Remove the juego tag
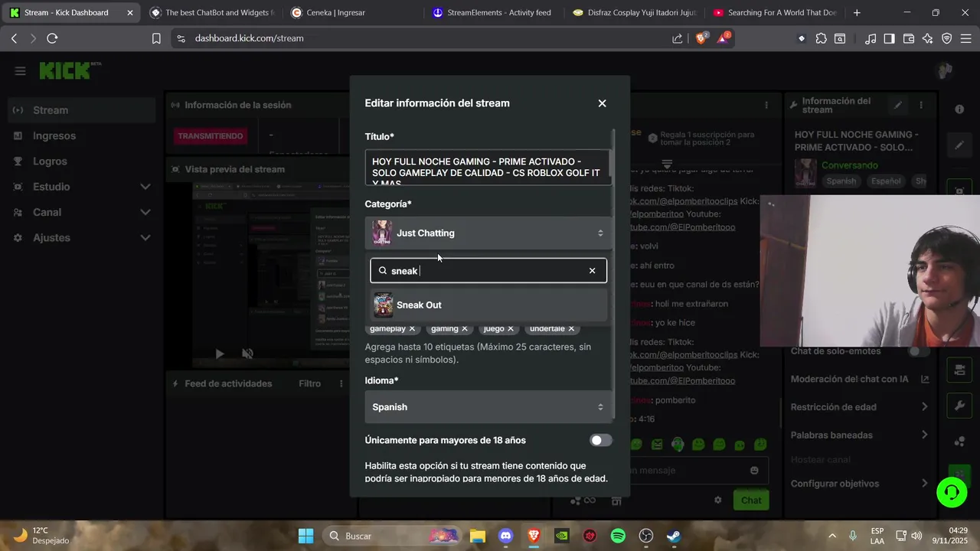The height and width of the screenshot is (551, 980). click(511, 328)
